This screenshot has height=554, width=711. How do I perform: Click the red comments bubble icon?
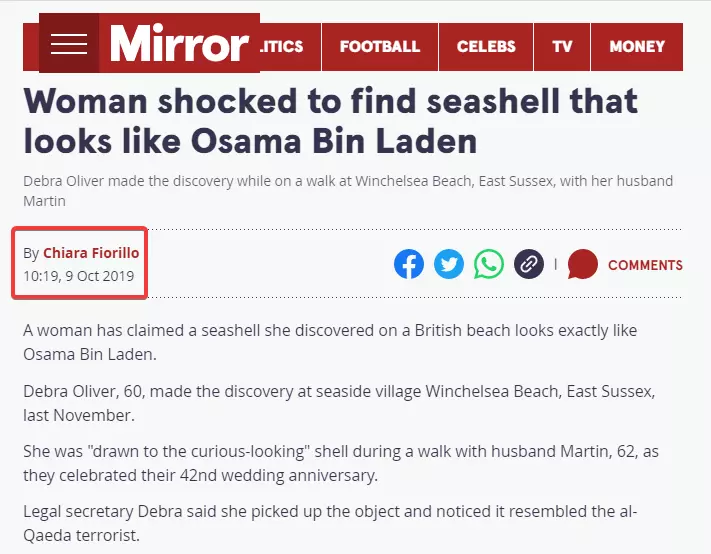[x=583, y=264]
